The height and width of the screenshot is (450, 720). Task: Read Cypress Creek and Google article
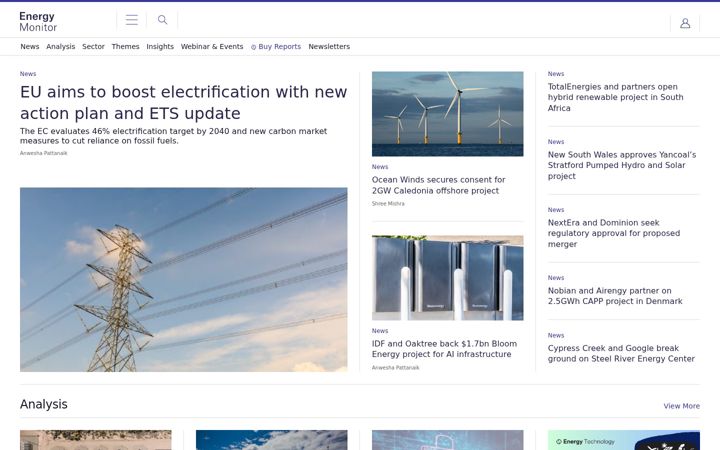(621, 354)
